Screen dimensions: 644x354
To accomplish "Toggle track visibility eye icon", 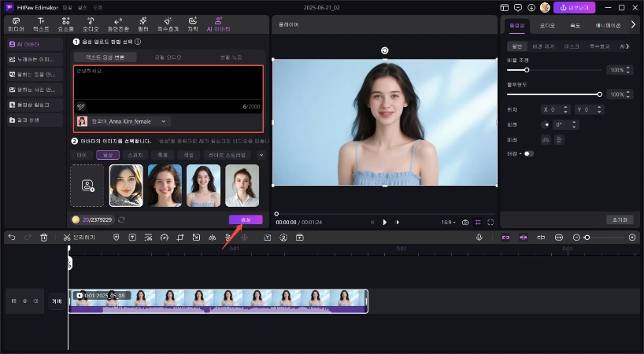I will [24, 301].
